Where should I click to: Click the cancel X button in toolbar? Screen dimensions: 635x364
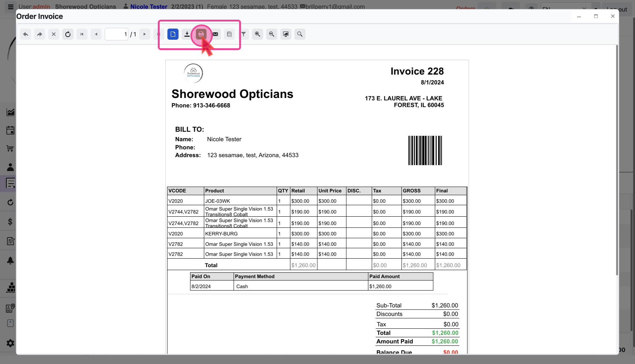[x=53, y=34]
